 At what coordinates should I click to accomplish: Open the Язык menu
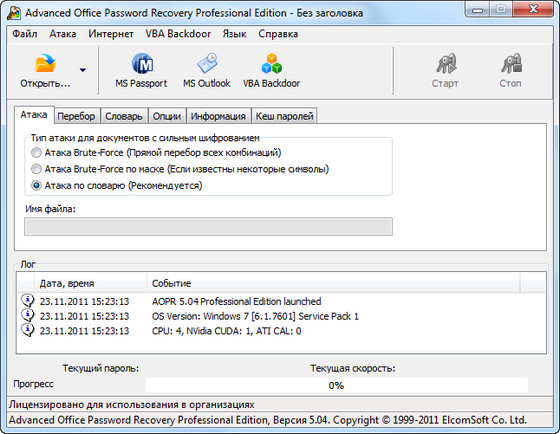click(234, 34)
